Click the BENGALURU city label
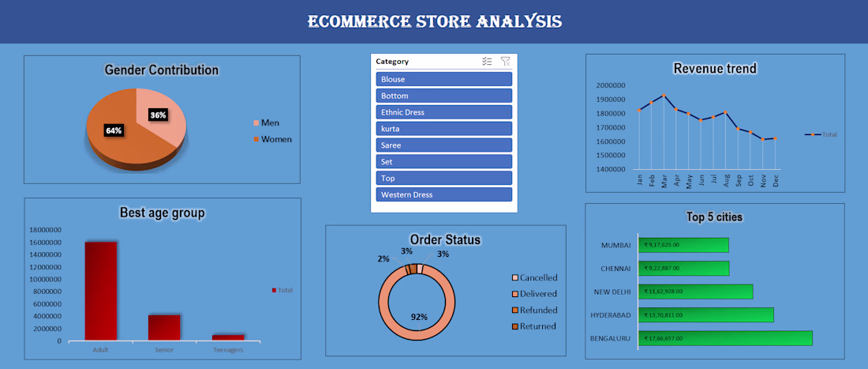 (609, 338)
